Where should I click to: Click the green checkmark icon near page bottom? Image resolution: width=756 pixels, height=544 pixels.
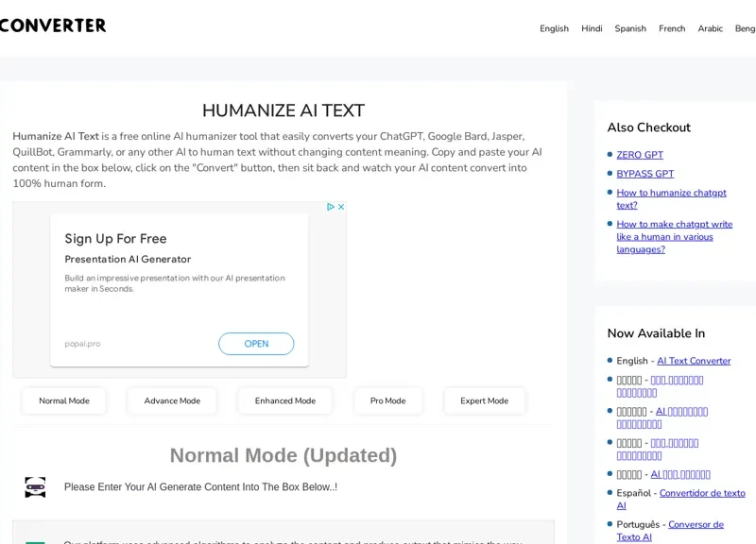(x=35, y=542)
